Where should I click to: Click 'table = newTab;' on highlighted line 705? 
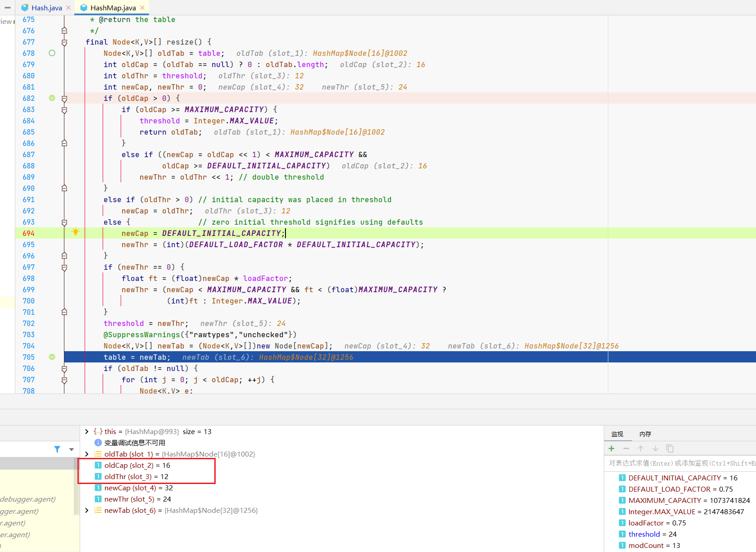point(137,357)
